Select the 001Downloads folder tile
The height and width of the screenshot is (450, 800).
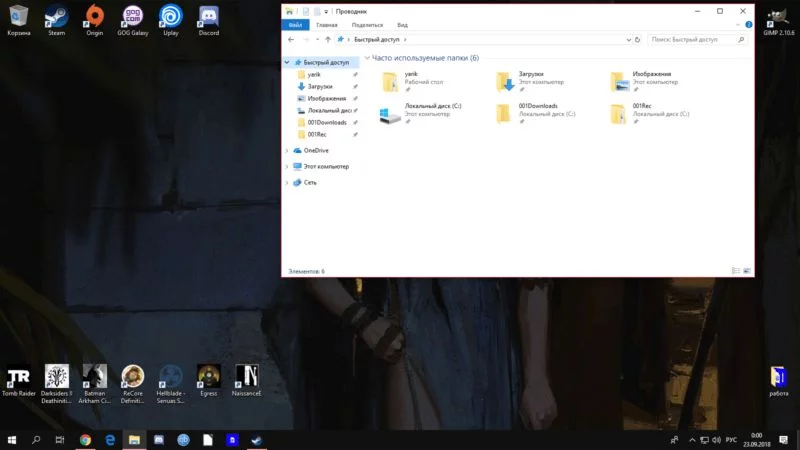click(536, 113)
